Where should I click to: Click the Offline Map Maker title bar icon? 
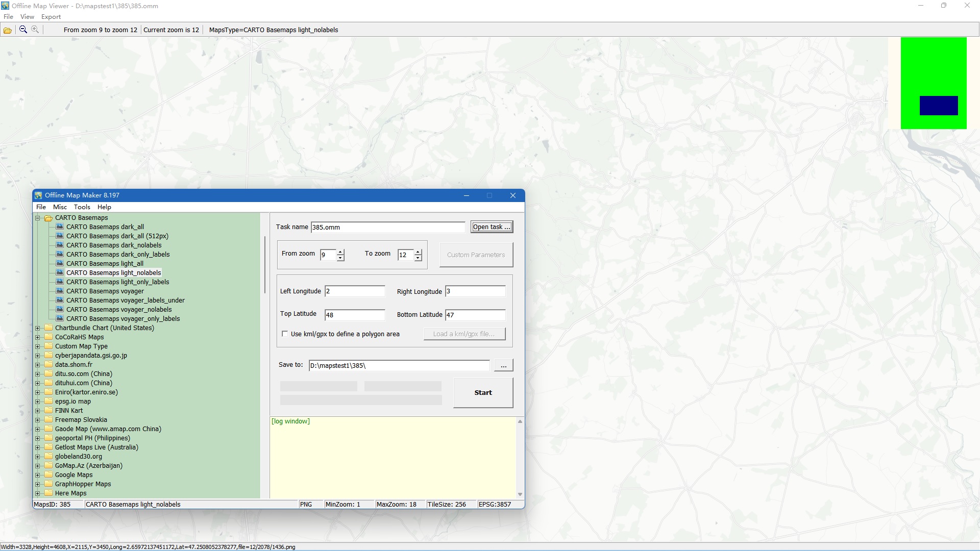(38, 195)
